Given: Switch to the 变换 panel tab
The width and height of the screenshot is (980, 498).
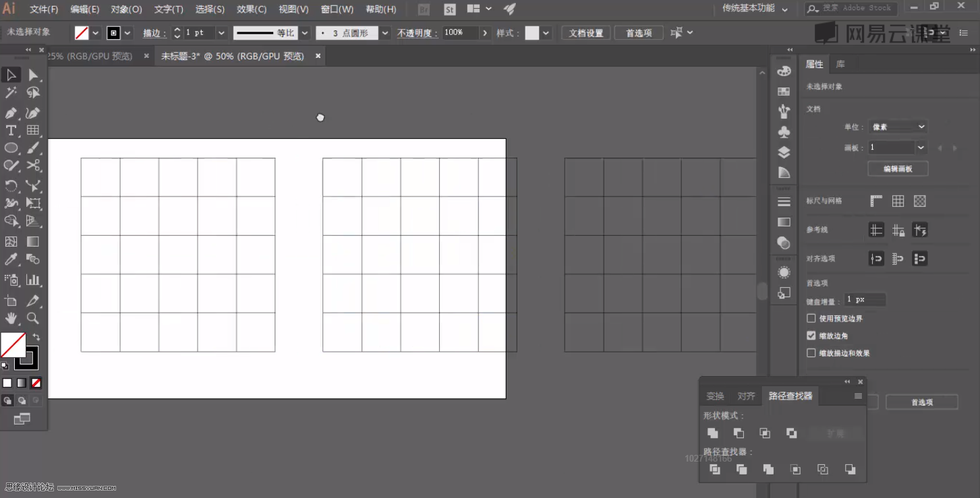Looking at the screenshot, I should pos(715,396).
